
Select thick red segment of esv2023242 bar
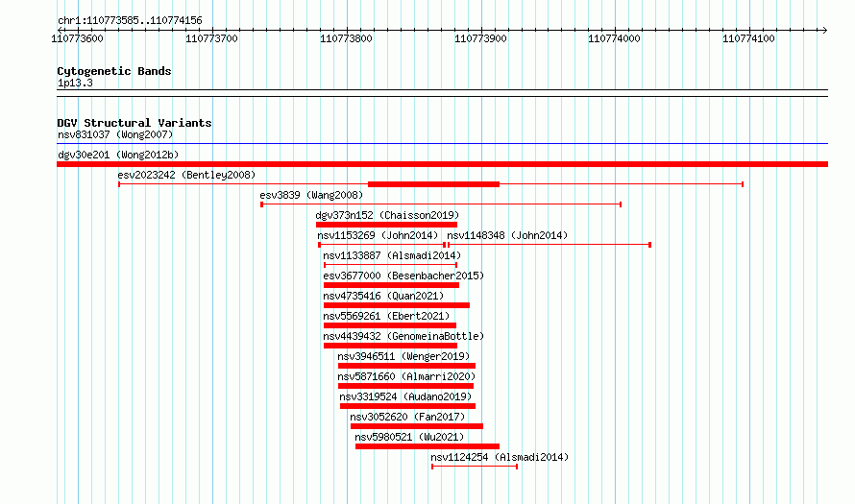tap(433, 184)
